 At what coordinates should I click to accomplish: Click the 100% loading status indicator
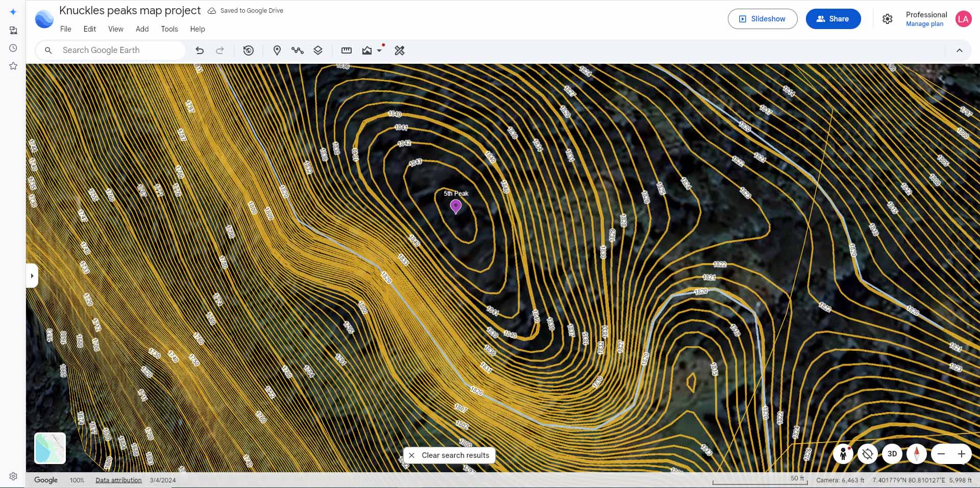77,480
